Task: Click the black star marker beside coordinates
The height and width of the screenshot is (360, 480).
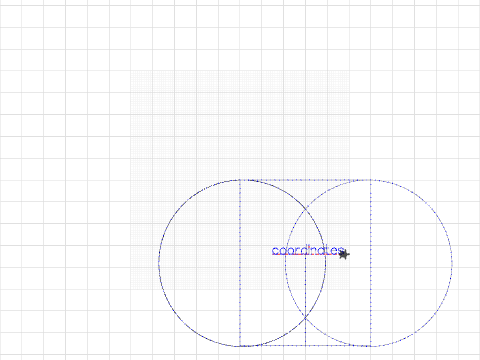Action: coord(344,254)
